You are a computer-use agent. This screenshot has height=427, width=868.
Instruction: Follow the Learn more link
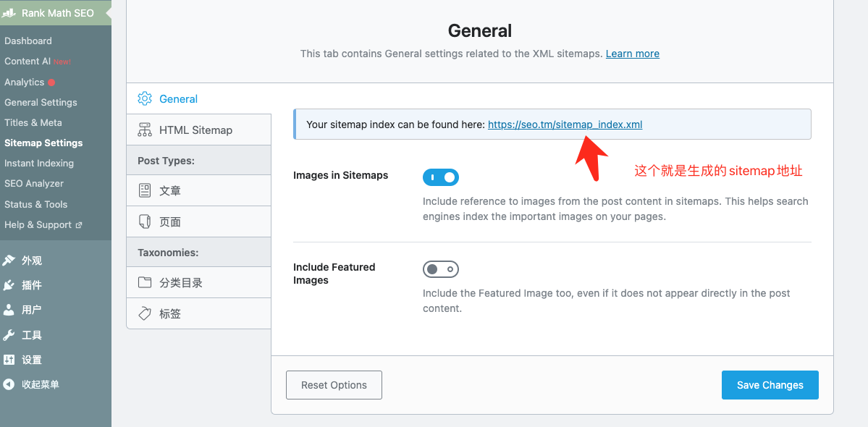(632, 54)
